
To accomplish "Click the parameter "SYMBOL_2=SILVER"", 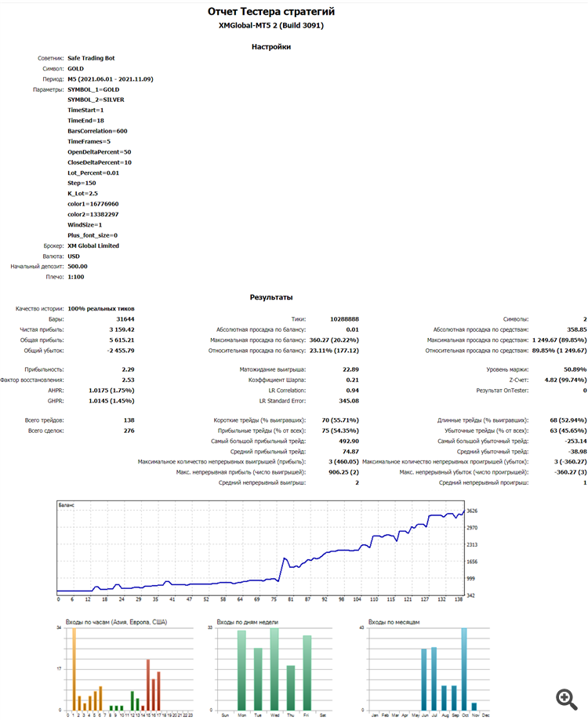I will click(x=96, y=100).
